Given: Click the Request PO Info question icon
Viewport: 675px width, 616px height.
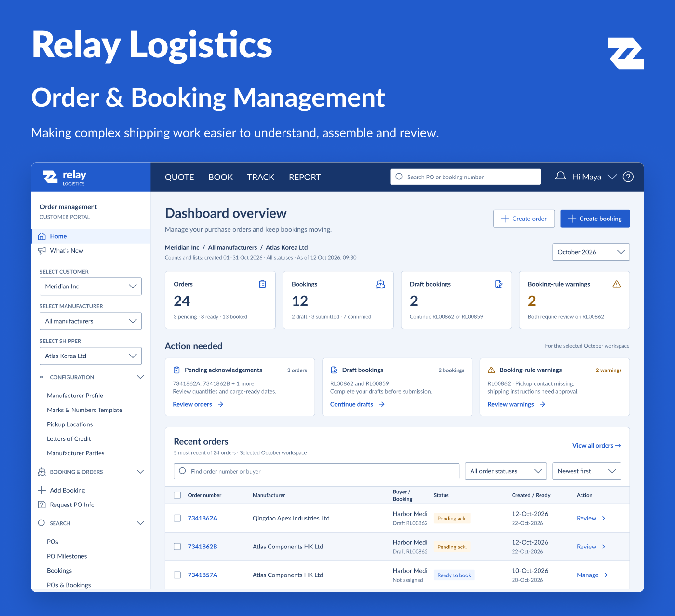Looking at the screenshot, I should [x=42, y=505].
